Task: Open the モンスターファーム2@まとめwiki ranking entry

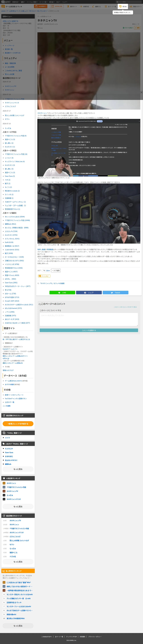Action: [x=19, y=606]
